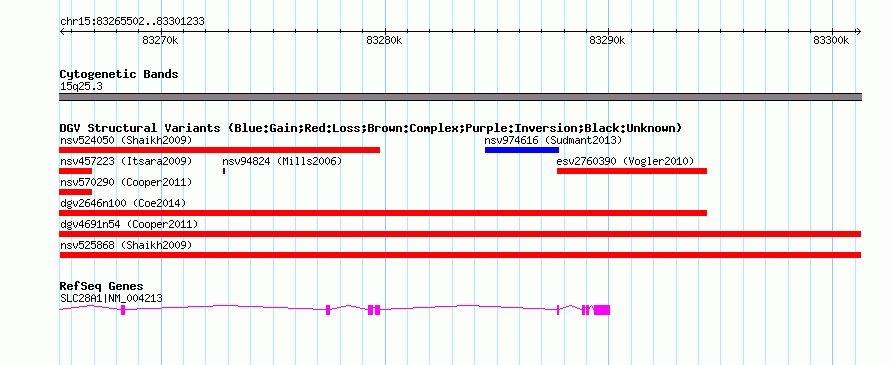Open the dgv2646n100 (Coe2014) label

click(123, 203)
